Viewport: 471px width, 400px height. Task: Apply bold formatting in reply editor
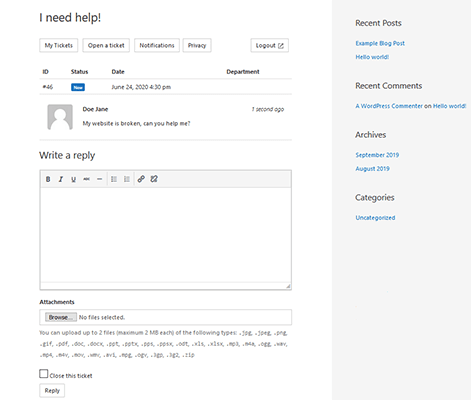point(48,179)
